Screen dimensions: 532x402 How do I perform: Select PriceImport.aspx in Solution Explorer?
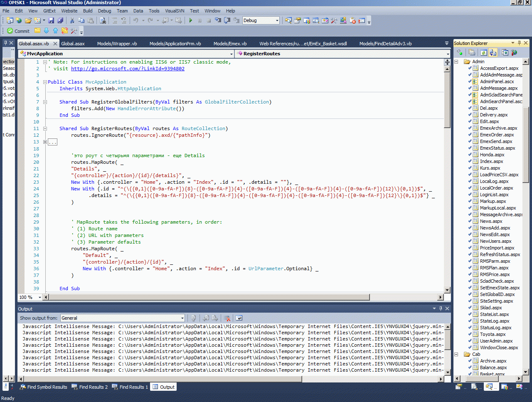pyautogui.click(x=497, y=248)
